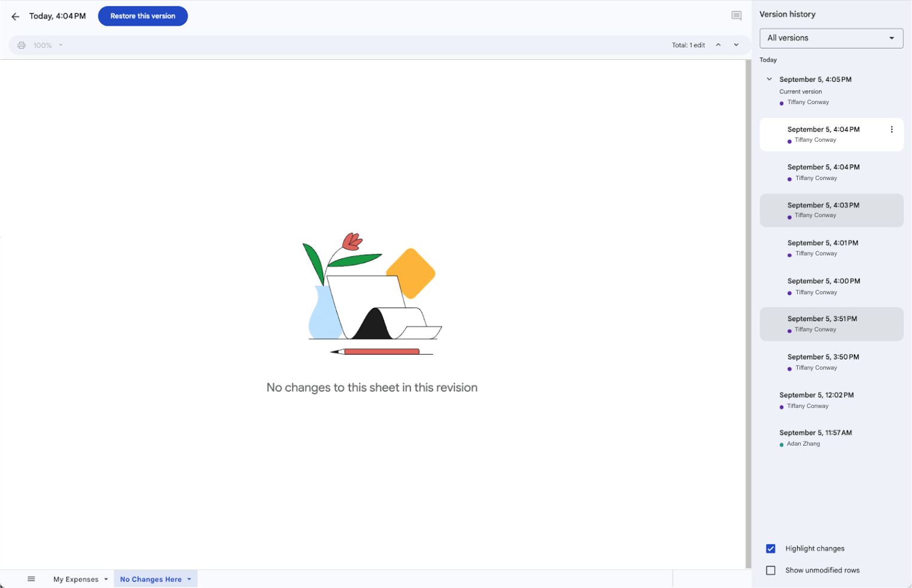Open the all sheets list icon
This screenshot has width=912, height=588.
pyautogui.click(x=31, y=578)
